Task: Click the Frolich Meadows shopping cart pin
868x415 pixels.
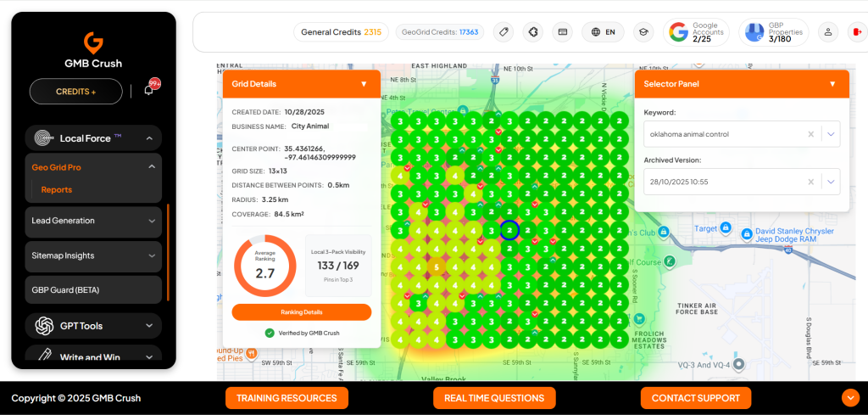Action: click(x=639, y=318)
